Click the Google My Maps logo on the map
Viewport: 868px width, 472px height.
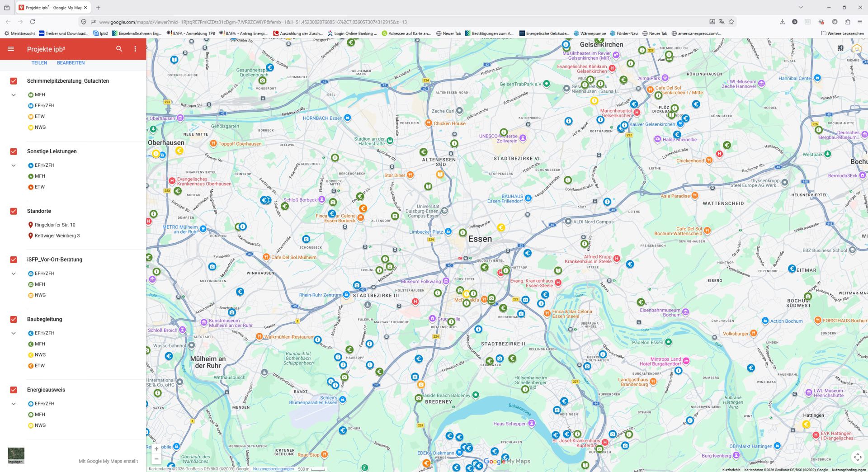pyautogui.click(x=507, y=461)
